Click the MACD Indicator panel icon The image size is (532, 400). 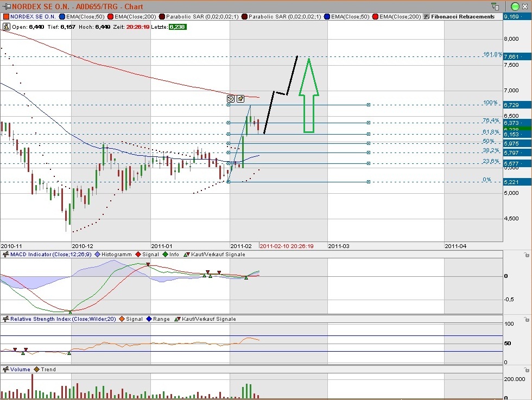coord(5,254)
